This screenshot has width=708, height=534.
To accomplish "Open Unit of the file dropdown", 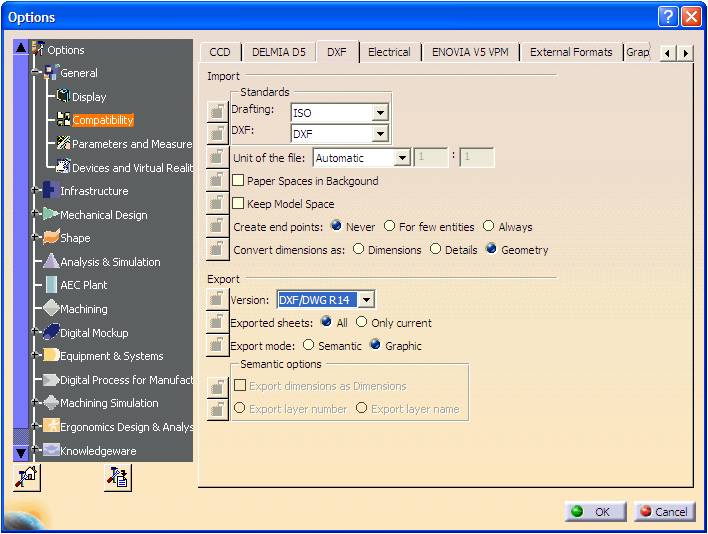I will click(401, 158).
